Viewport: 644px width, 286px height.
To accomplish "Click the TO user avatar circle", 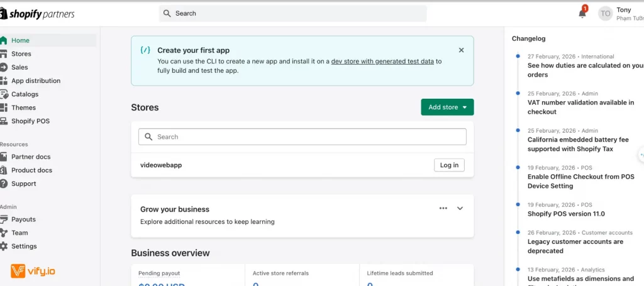I will tap(606, 14).
